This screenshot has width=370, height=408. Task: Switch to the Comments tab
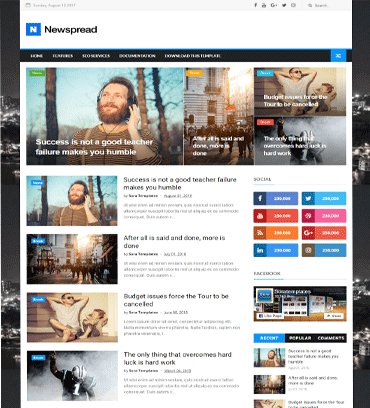click(331, 338)
